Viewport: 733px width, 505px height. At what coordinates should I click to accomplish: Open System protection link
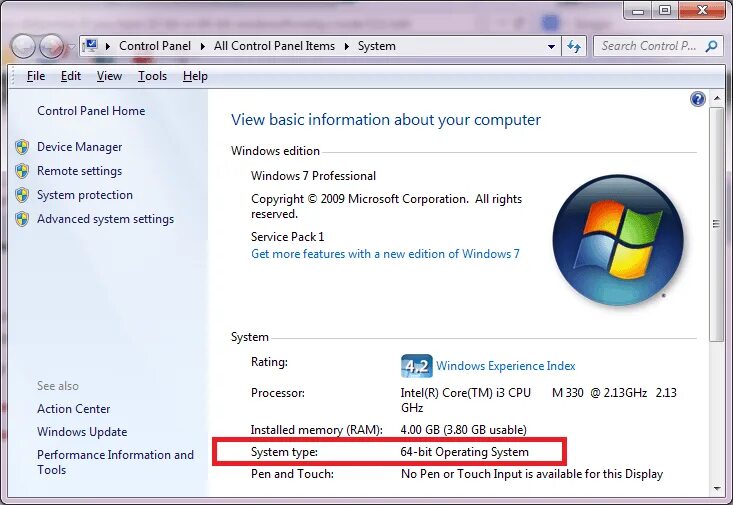(x=85, y=195)
